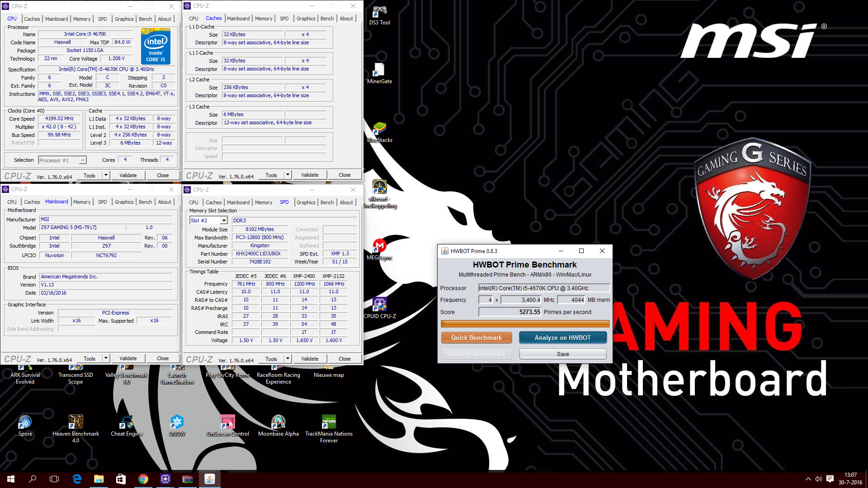Click Validate in the SPD CPU-Z window
Viewport: 868px width, 488px height.
tap(310, 359)
